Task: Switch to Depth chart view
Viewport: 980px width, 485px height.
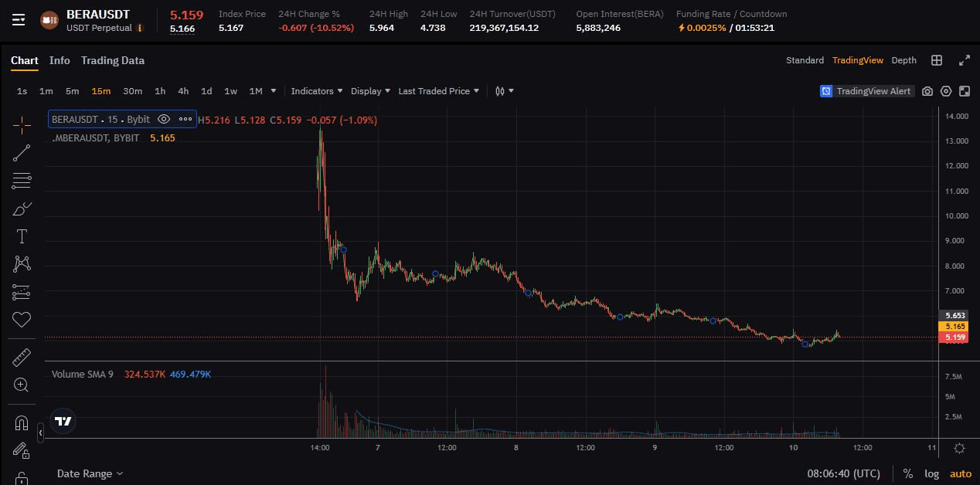Action: [x=904, y=60]
